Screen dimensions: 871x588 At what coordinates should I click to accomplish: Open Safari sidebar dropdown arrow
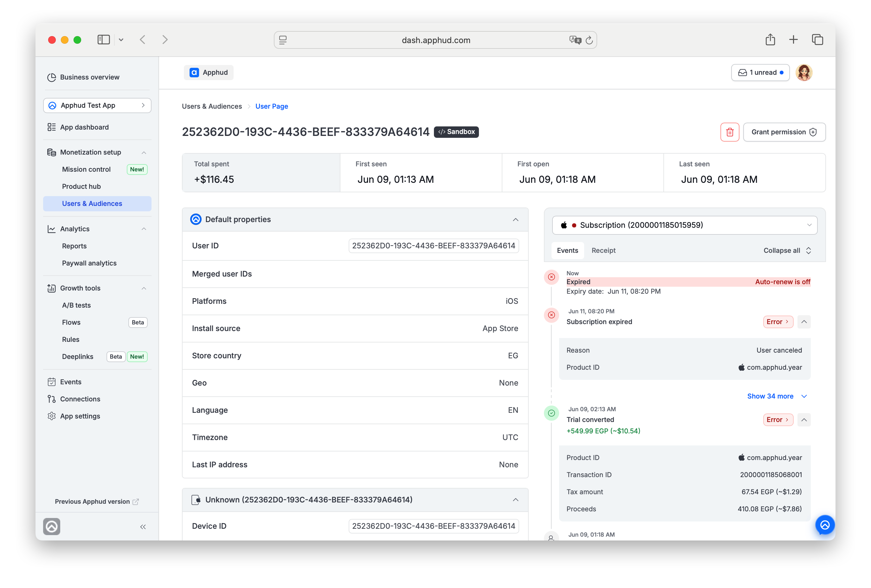click(121, 40)
